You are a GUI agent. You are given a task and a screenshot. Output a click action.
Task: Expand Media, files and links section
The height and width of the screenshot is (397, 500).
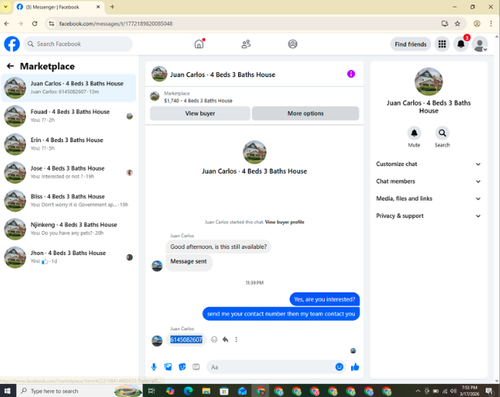tap(428, 199)
